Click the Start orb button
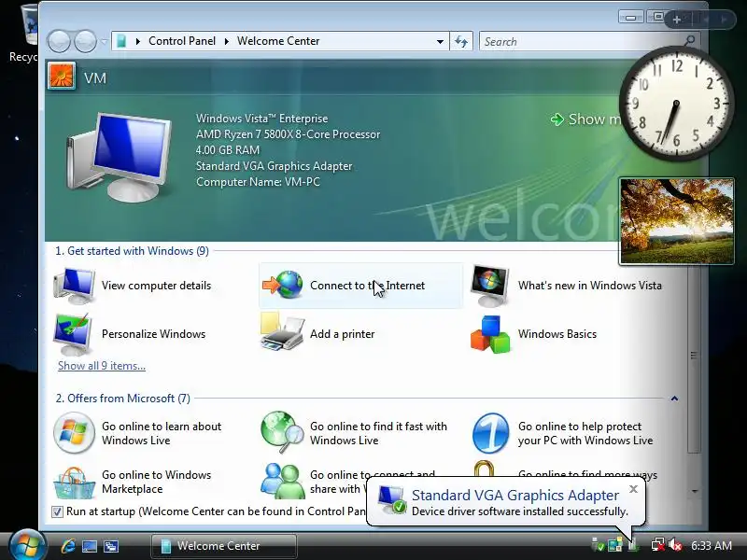Image resolution: width=747 pixels, height=560 pixels. pyautogui.click(x=27, y=546)
